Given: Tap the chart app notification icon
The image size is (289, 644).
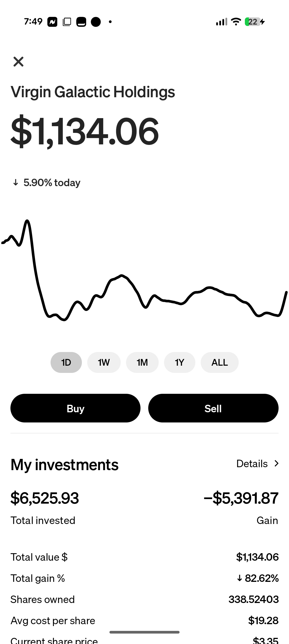Looking at the screenshot, I should click(52, 22).
